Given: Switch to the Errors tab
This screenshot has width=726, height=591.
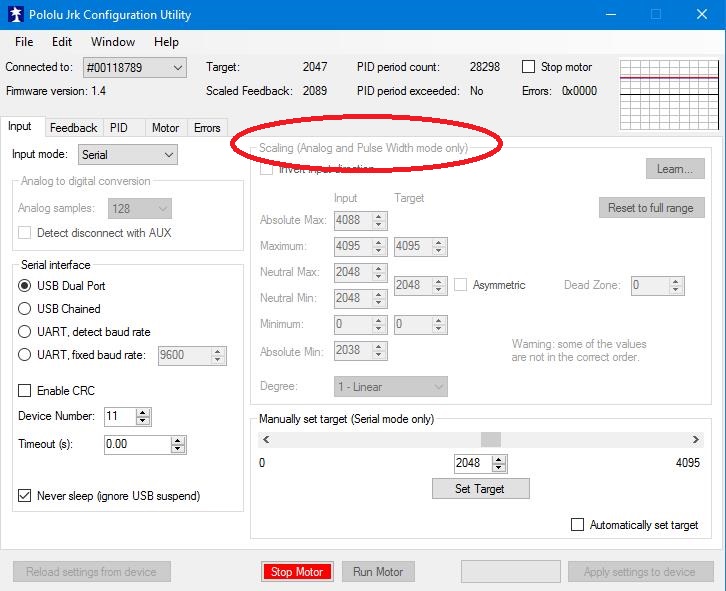Looking at the screenshot, I should tap(207, 128).
